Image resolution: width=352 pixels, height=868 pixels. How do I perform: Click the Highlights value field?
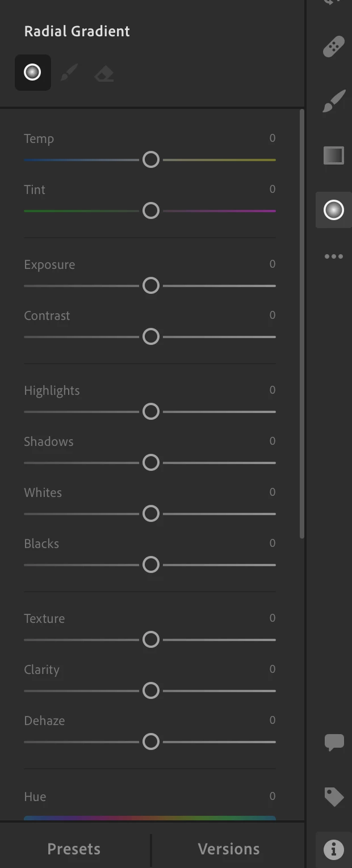tap(272, 390)
